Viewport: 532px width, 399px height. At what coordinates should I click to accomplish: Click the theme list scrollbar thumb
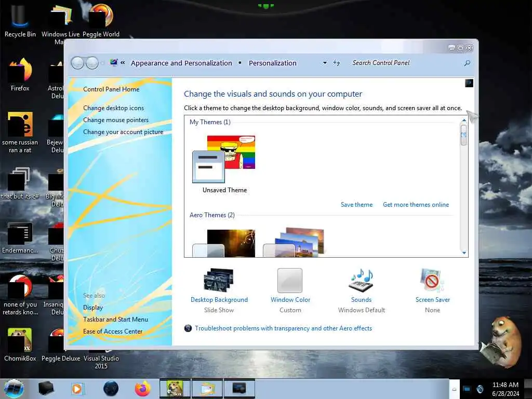coord(464,135)
